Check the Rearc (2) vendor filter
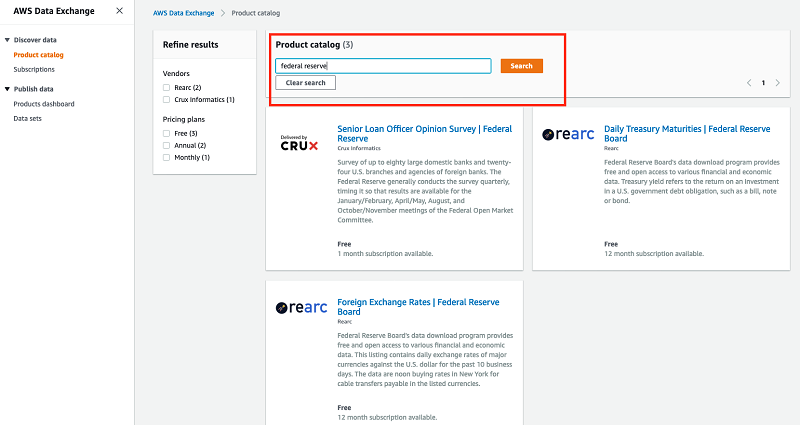 pyautogui.click(x=166, y=88)
